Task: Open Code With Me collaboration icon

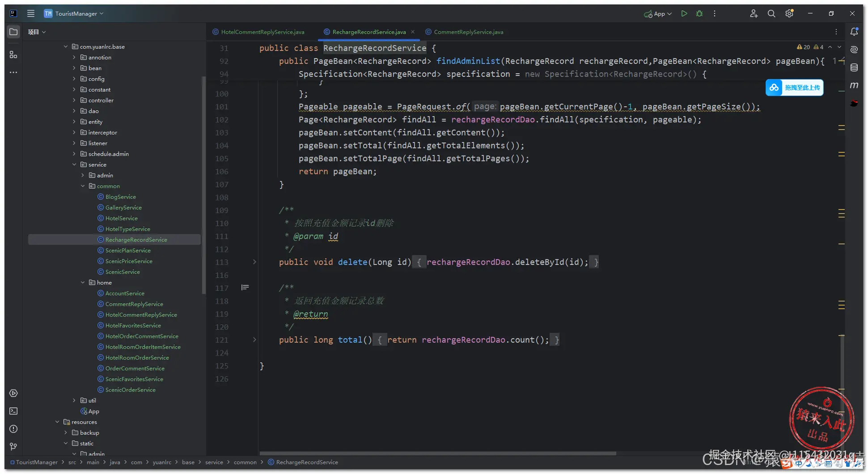Action: [754, 13]
